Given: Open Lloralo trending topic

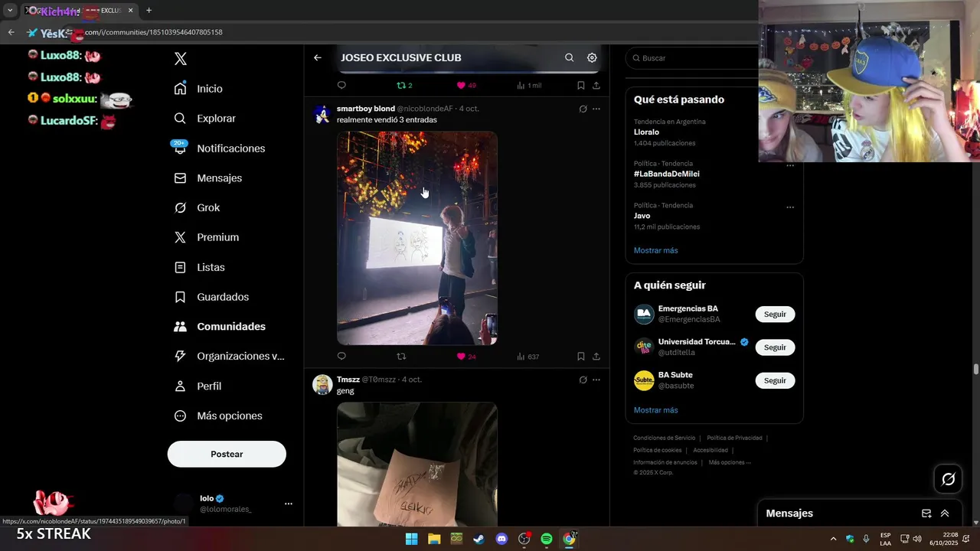Looking at the screenshot, I should pos(646,132).
